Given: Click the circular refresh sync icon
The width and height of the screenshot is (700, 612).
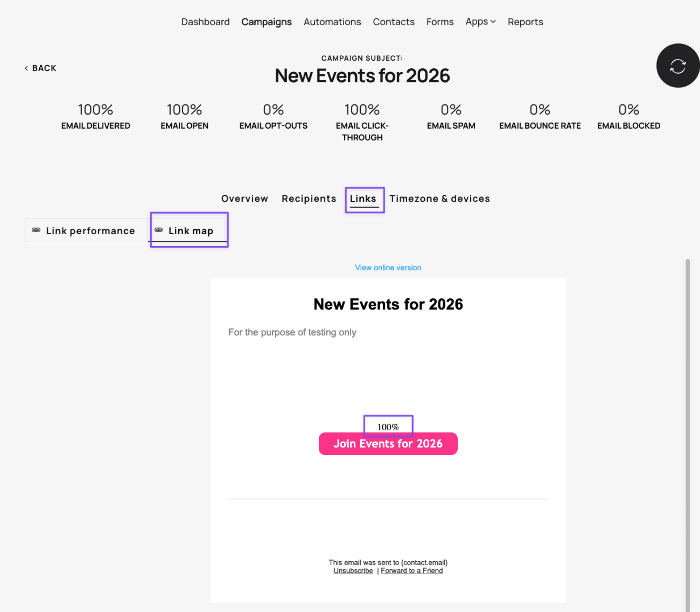Looking at the screenshot, I should (678, 66).
